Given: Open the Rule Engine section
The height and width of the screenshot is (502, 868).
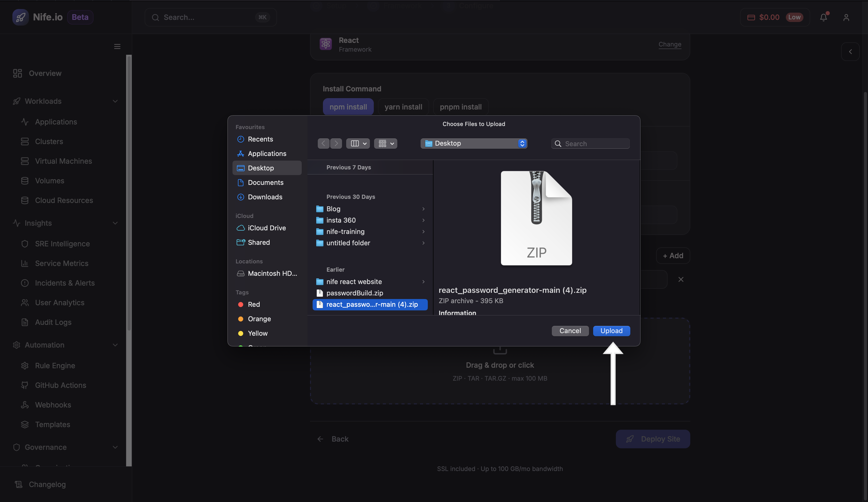Looking at the screenshot, I should (x=55, y=366).
